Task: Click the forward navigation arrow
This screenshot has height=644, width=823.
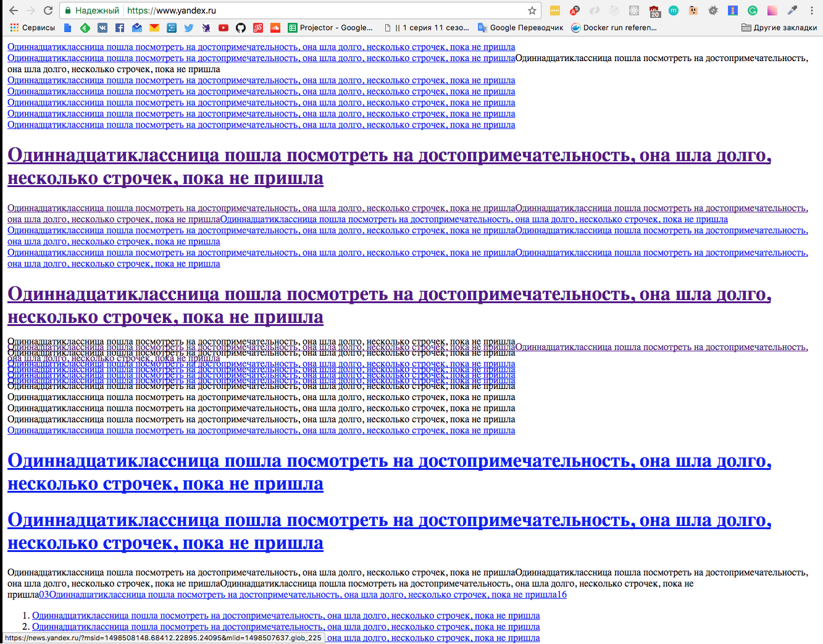Action: [x=31, y=10]
